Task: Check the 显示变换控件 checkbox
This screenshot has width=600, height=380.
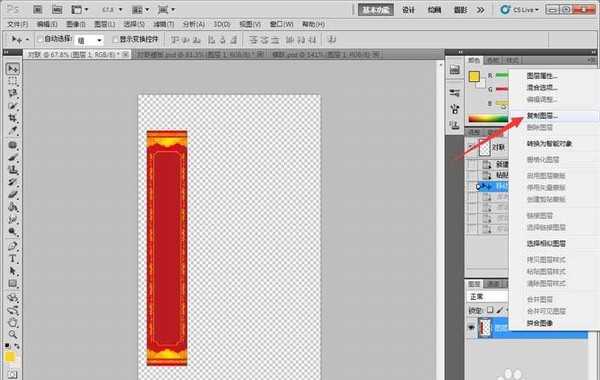Action: 115,39
